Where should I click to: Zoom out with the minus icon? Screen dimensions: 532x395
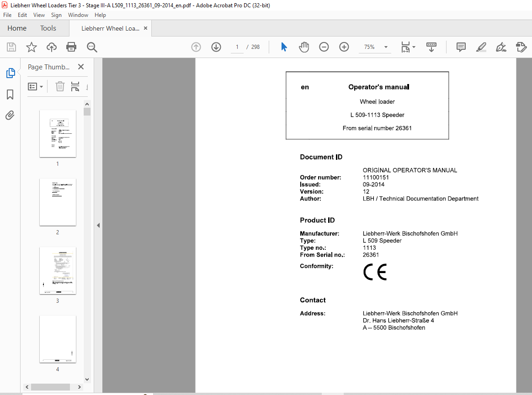[324, 47]
